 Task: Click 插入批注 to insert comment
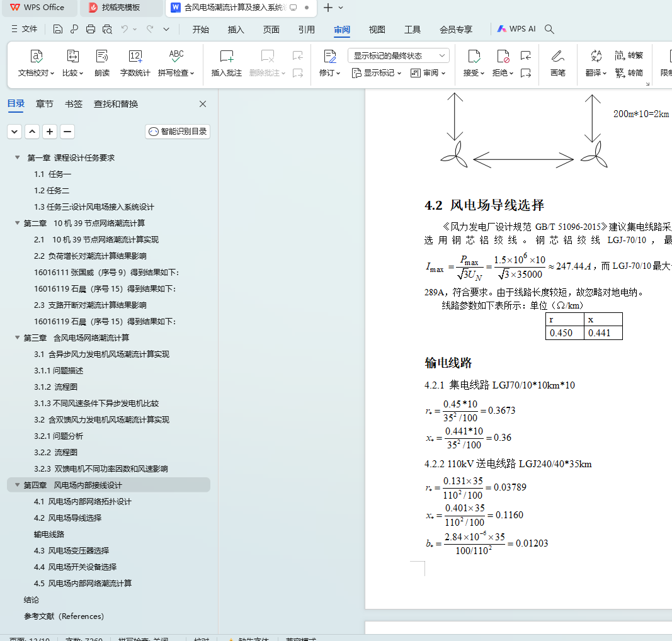227,63
